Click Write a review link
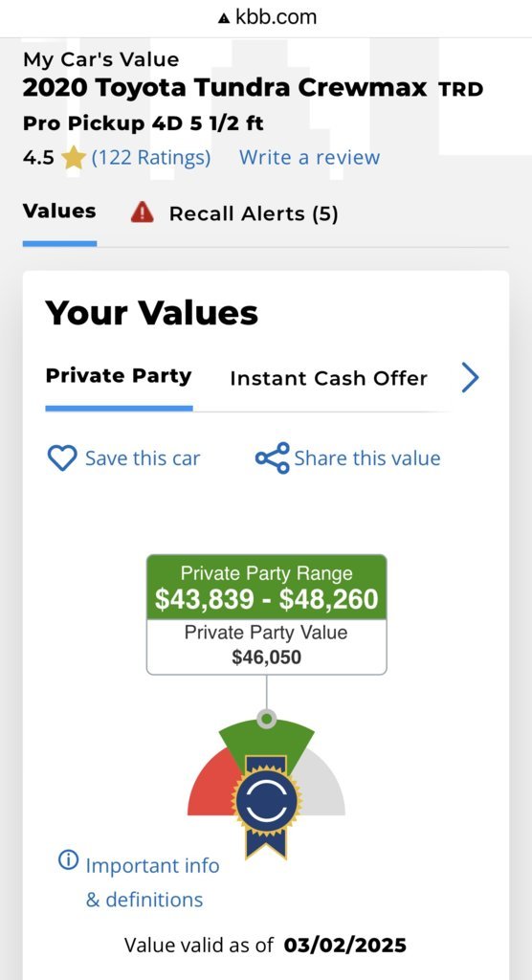This screenshot has width=532, height=980. 309,157
